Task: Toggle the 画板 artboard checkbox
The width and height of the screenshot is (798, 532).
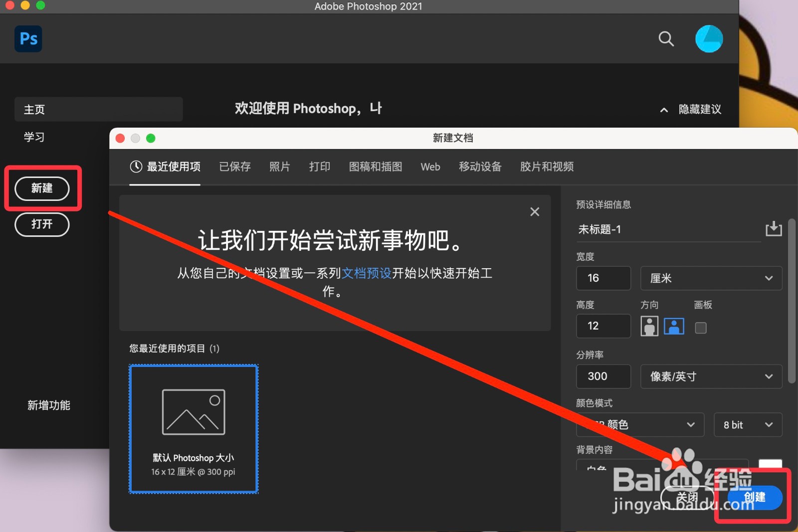Action: [701, 328]
